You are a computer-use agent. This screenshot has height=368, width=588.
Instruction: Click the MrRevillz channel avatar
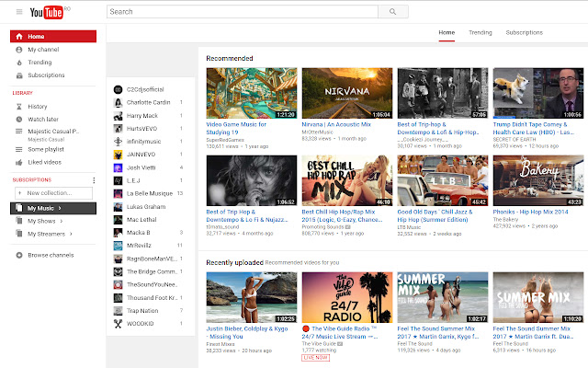(119, 246)
